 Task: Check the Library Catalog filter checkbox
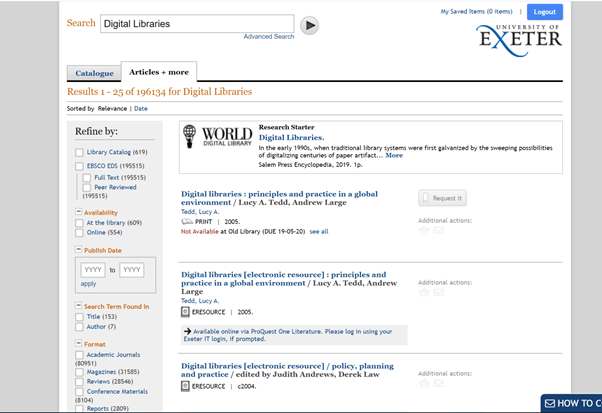[79, 152]
